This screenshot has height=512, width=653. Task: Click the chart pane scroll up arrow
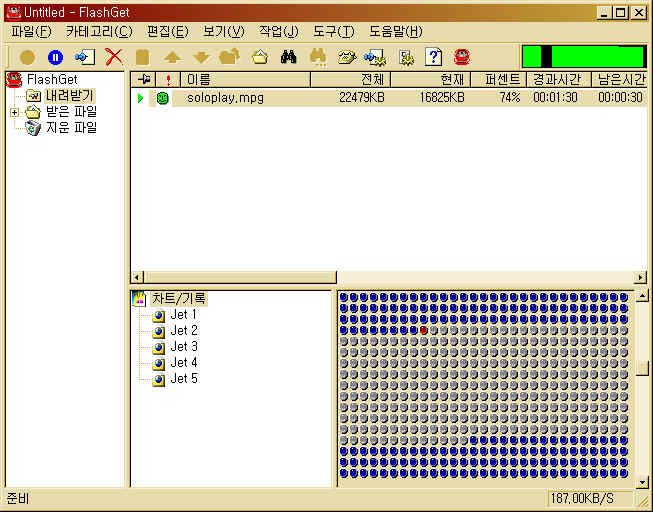coord(642,296)
